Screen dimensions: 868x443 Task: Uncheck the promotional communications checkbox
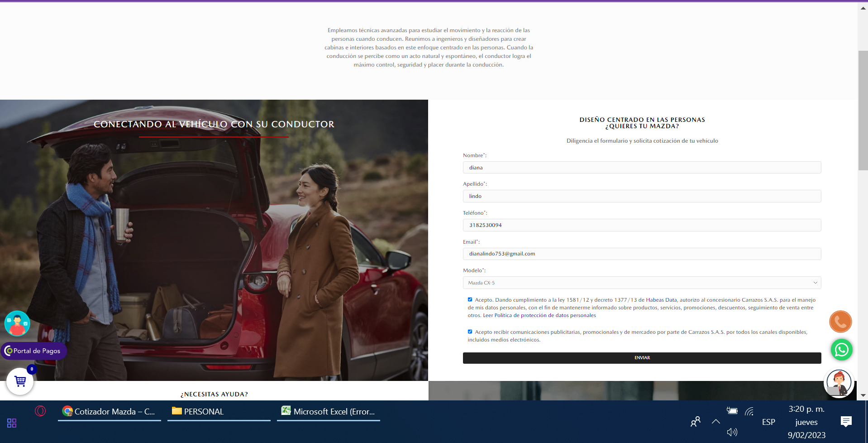[470, 332]
